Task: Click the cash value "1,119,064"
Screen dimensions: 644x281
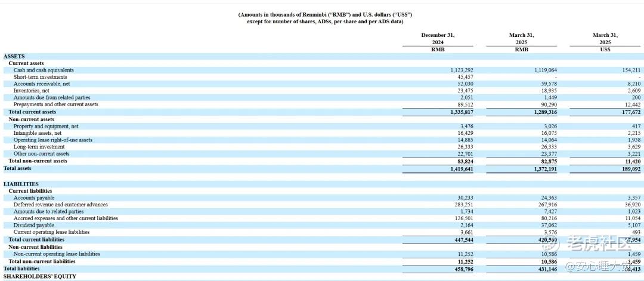Action: click(x=545, y=70)
